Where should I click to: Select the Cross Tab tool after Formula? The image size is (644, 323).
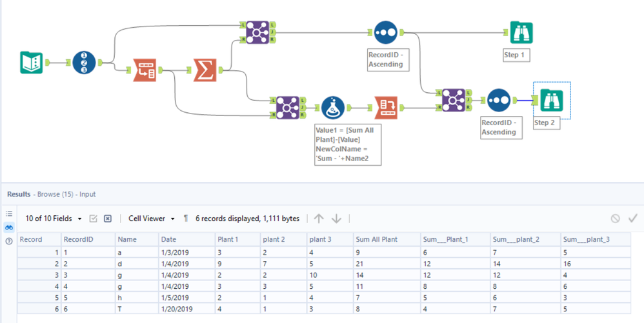coord(386,108)
